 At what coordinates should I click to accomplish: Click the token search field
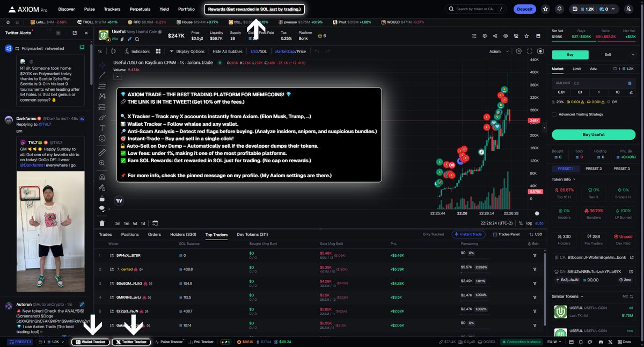click(475, 9)
